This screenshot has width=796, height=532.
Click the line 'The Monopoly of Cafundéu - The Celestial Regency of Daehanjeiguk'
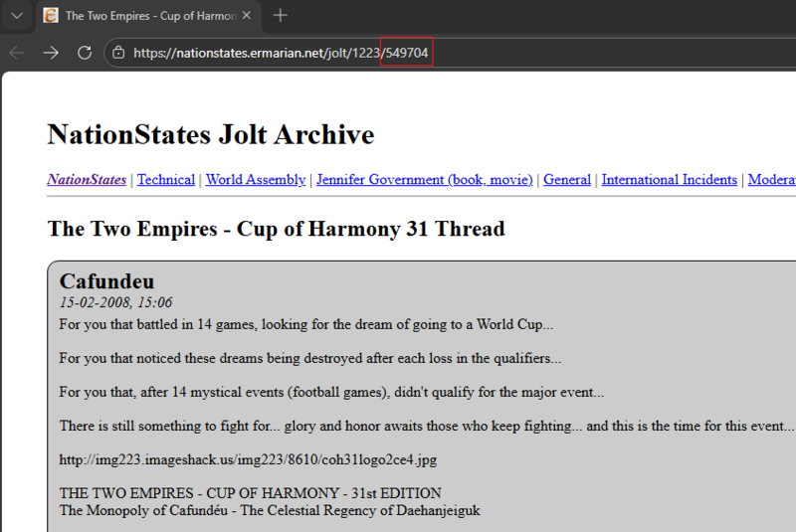[x=270, y=510]
